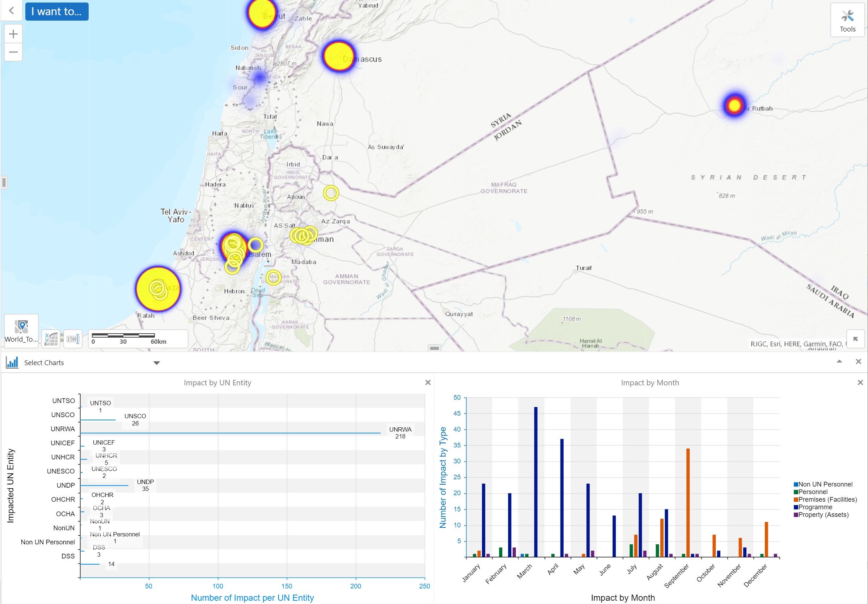Toggle the Personnel legend entry
The width and height of the screenshot is (868, 604).
[x=812, y=492]
